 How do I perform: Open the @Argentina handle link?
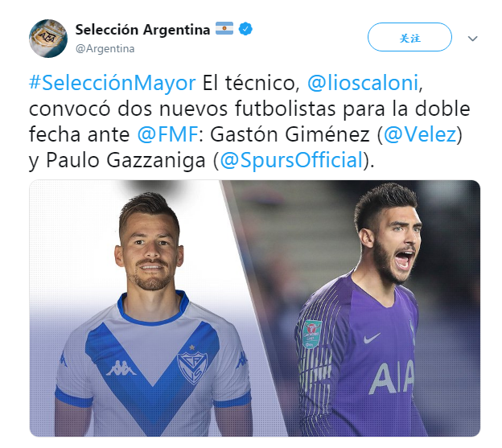coord(105,48)
